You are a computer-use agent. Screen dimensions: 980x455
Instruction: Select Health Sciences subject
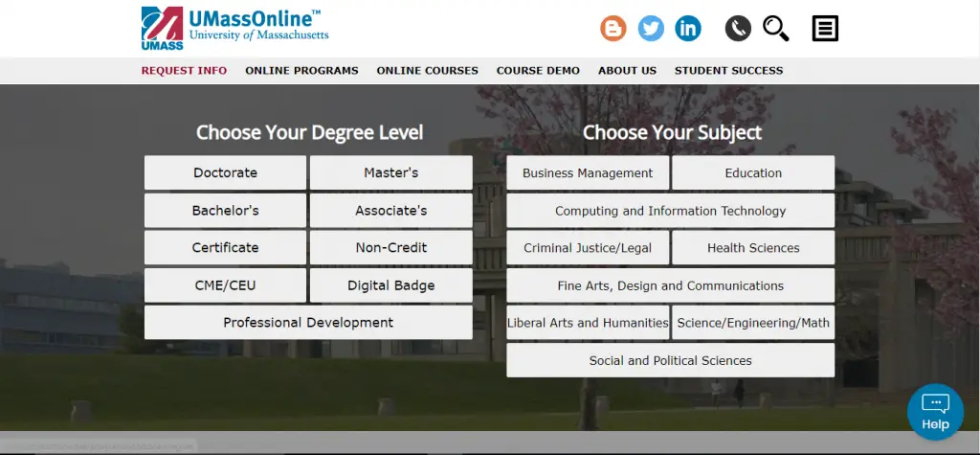click(753, 248)
